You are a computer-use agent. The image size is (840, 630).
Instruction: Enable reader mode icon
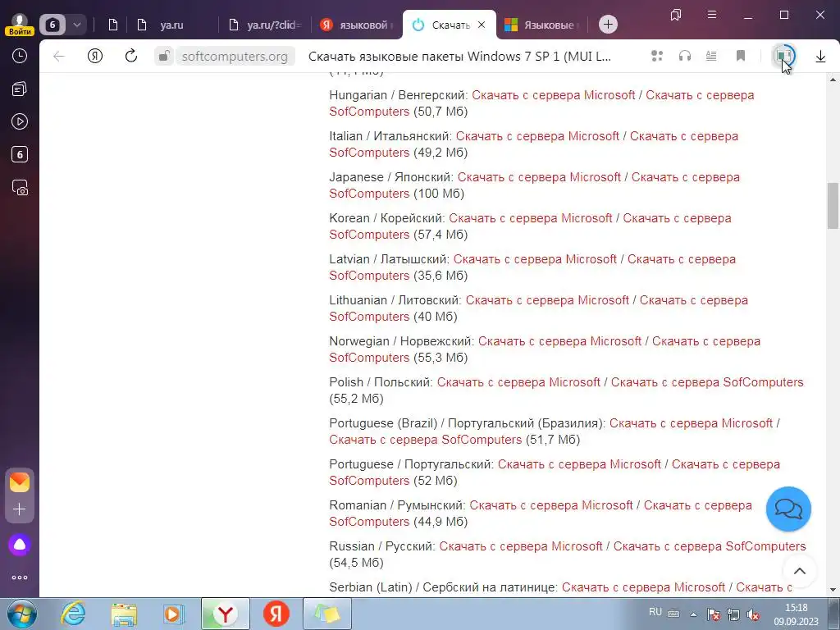711,56
